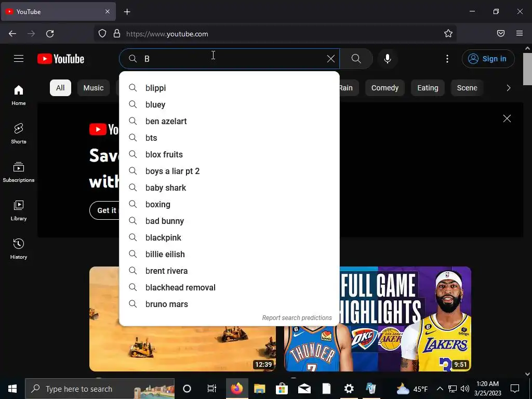
Task: Choose the 'blackpink' suggestion
Action: [x=229, y=237]
